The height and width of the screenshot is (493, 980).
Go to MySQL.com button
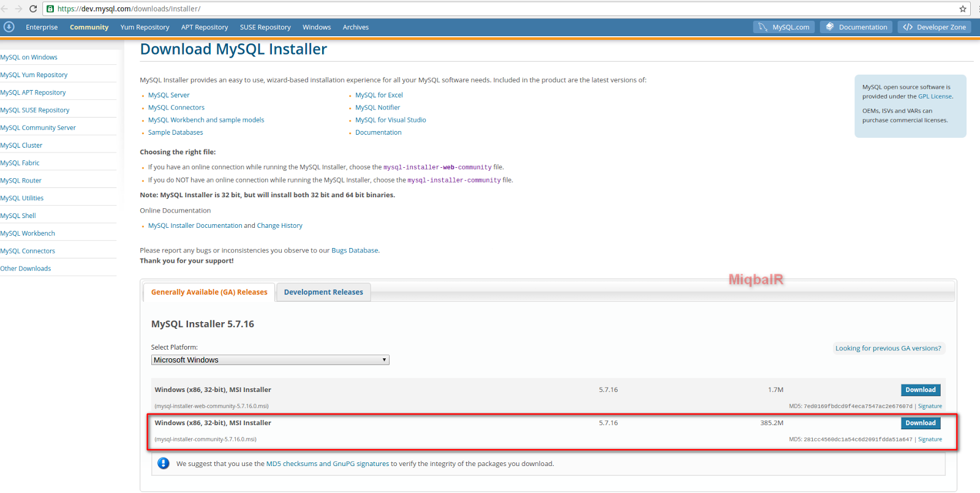pyautogui.click(x=783, y=27)
